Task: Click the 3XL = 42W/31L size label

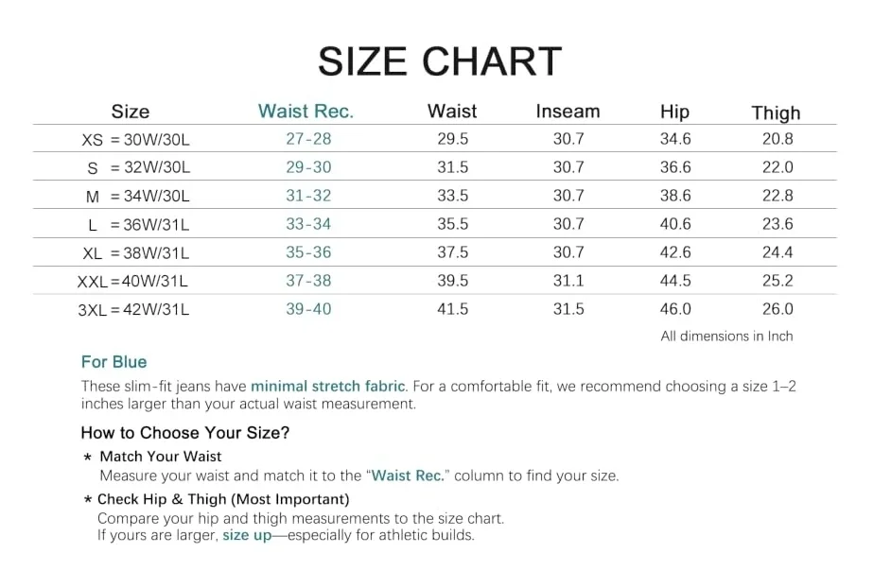Action: tap(133, 310)
